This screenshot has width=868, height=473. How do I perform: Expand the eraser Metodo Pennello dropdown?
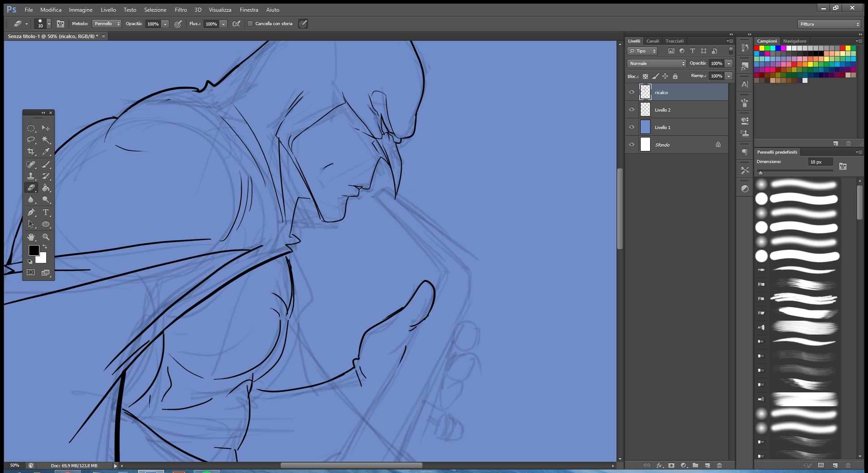(107, 24)
